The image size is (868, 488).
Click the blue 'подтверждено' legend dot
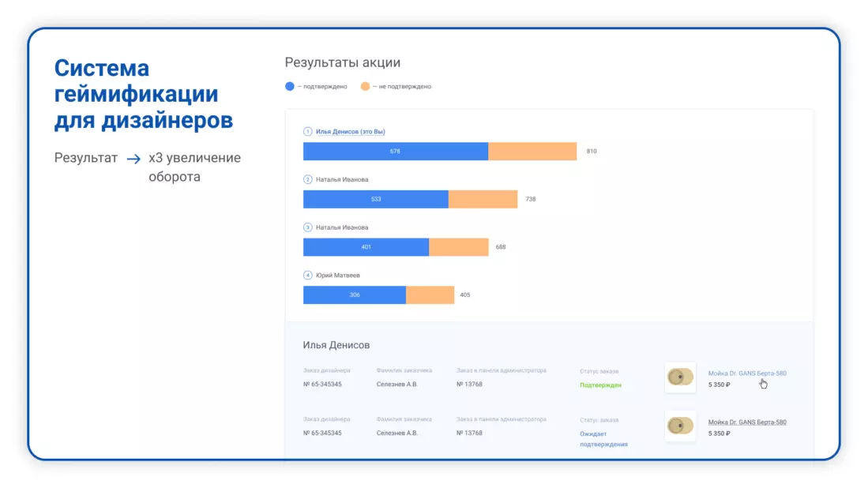coord(290,86)
